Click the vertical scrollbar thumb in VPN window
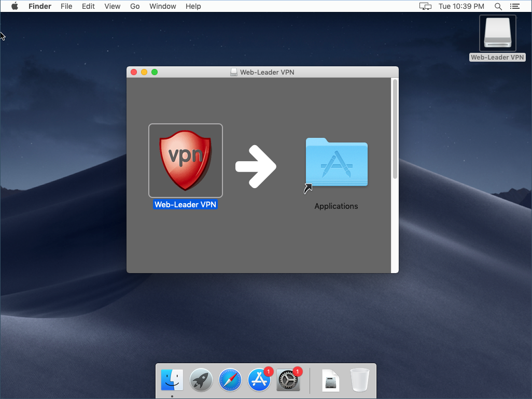Screen dimensions: 532x399 (x=395, y=129)
